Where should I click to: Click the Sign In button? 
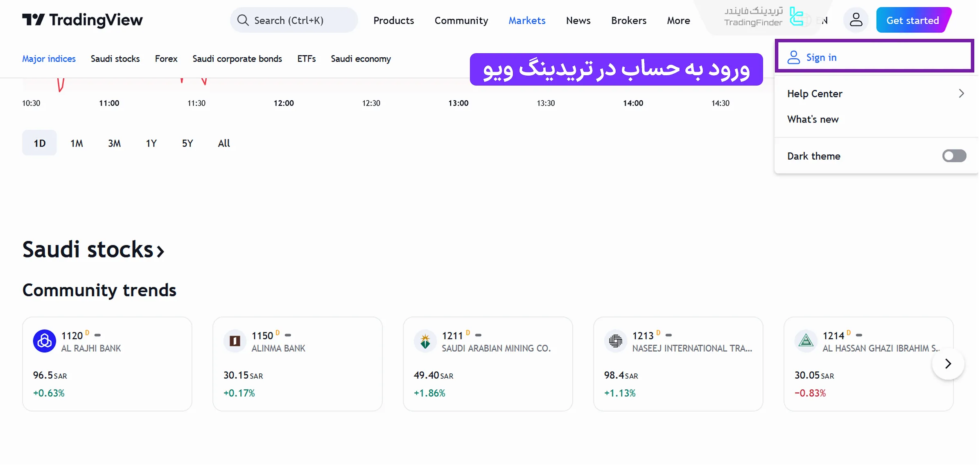click(x=874, y=57)
